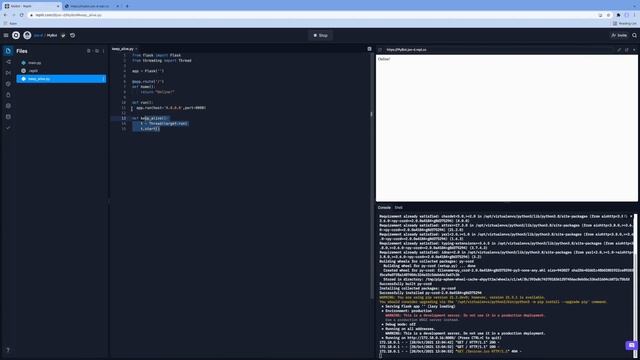640x360 pixels.
Task: Open the Debugger sidebar icon
Action: click(8, 73)
